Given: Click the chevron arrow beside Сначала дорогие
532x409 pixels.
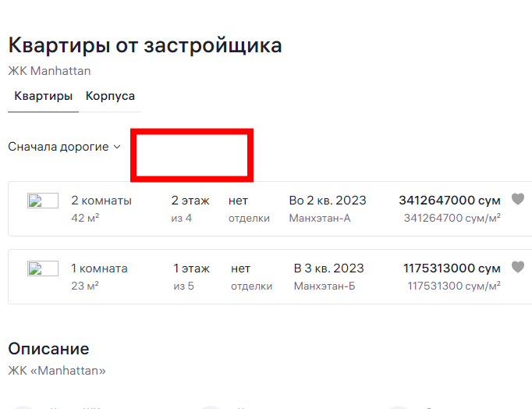Looking at the screenshot, I should 117,147.
